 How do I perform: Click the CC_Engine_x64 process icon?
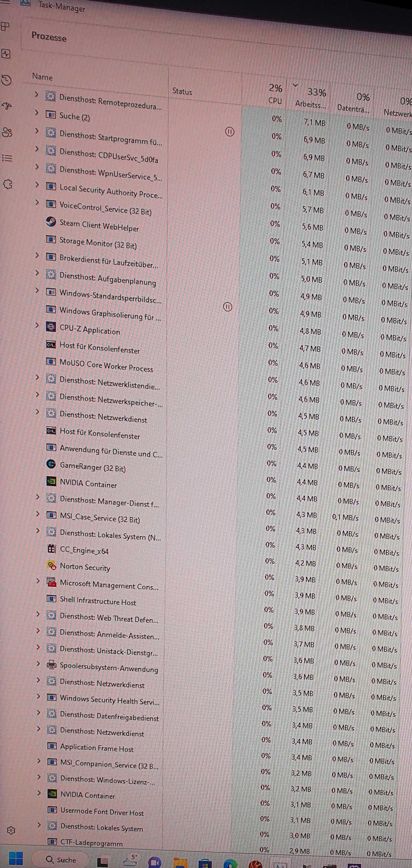[x=52, y=548]
